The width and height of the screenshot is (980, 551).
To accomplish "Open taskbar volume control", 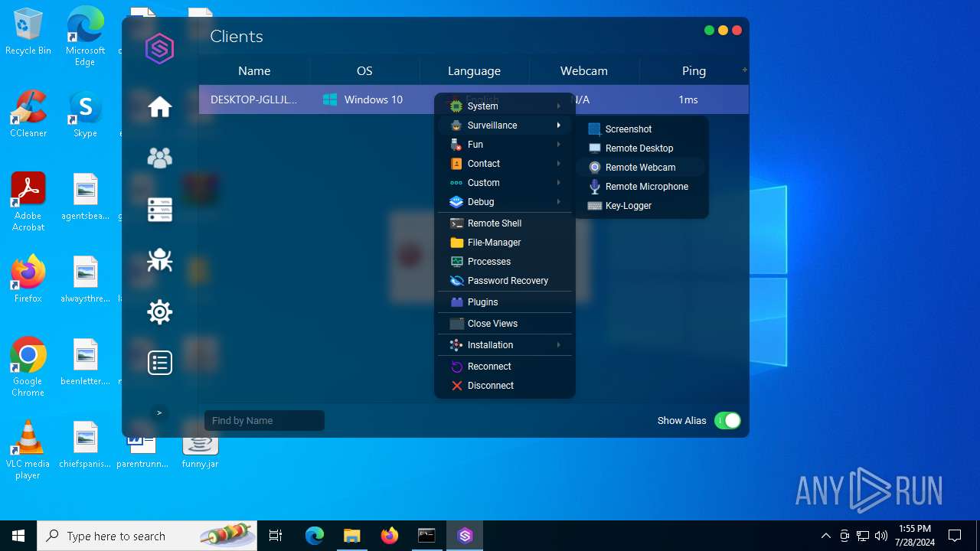I will [x=880, y=536].
